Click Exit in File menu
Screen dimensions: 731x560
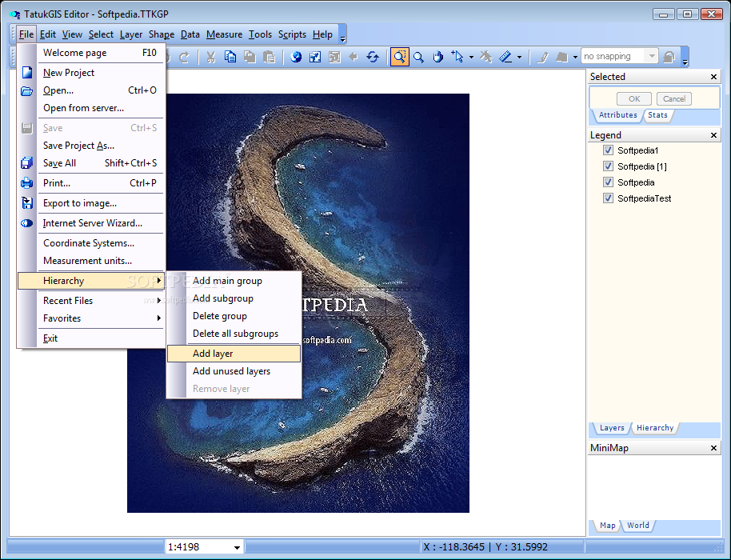(91, 338)
